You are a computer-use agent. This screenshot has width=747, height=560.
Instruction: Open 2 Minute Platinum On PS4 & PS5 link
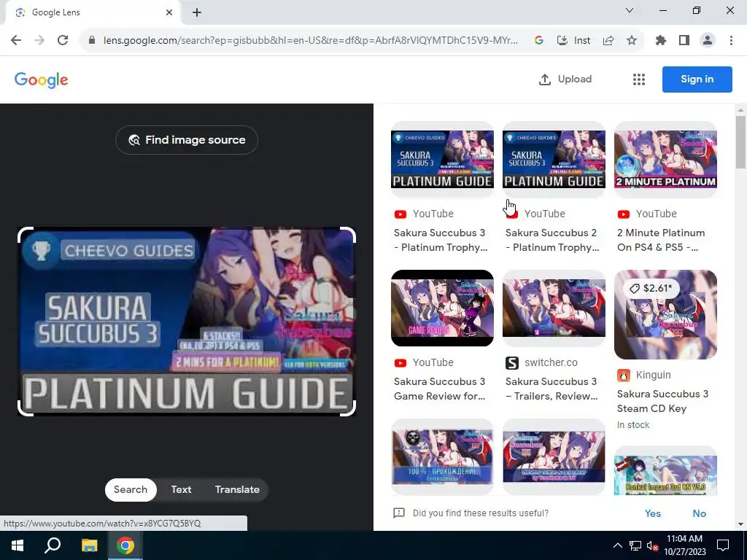[x=661, y=240]
